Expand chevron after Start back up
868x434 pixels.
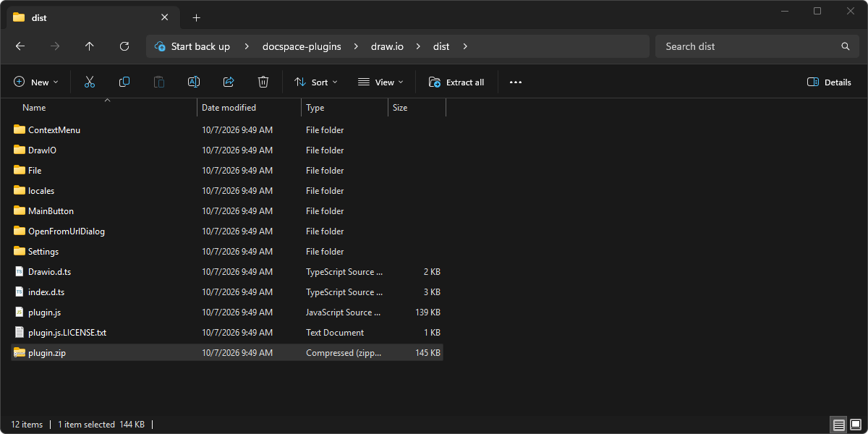coord(246,46)
